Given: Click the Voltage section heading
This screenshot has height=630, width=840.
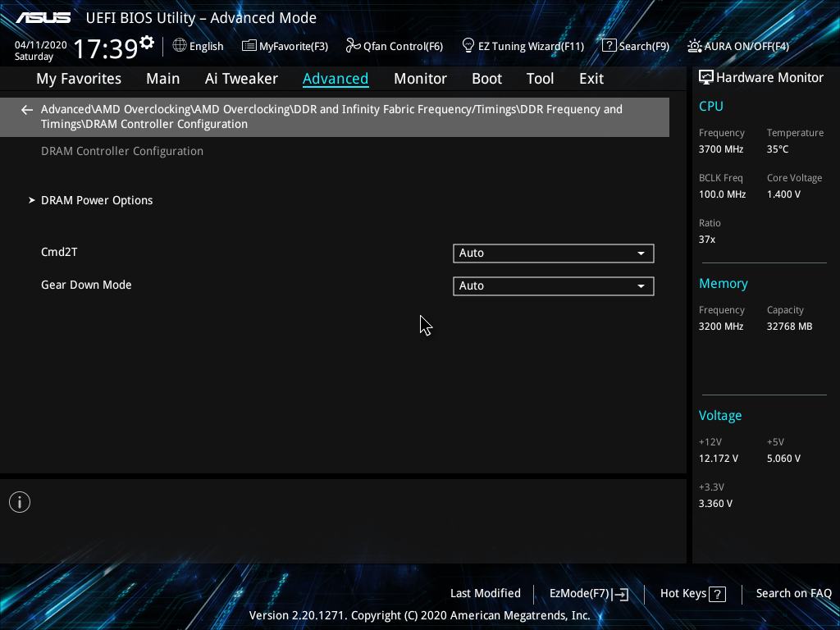Looking at the screenshot, I should click(720, 416).
